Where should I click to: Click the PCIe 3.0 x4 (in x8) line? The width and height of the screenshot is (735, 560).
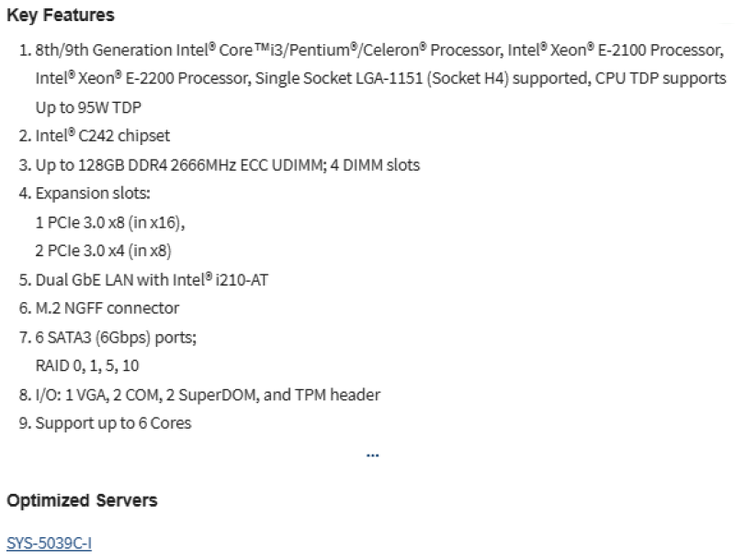(104, 251)
